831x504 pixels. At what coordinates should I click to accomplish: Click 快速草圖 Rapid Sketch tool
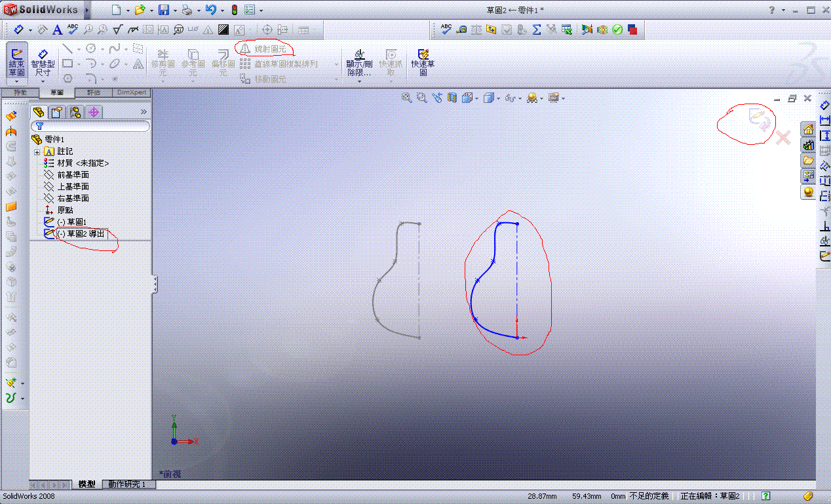click(x=423, y=62)
